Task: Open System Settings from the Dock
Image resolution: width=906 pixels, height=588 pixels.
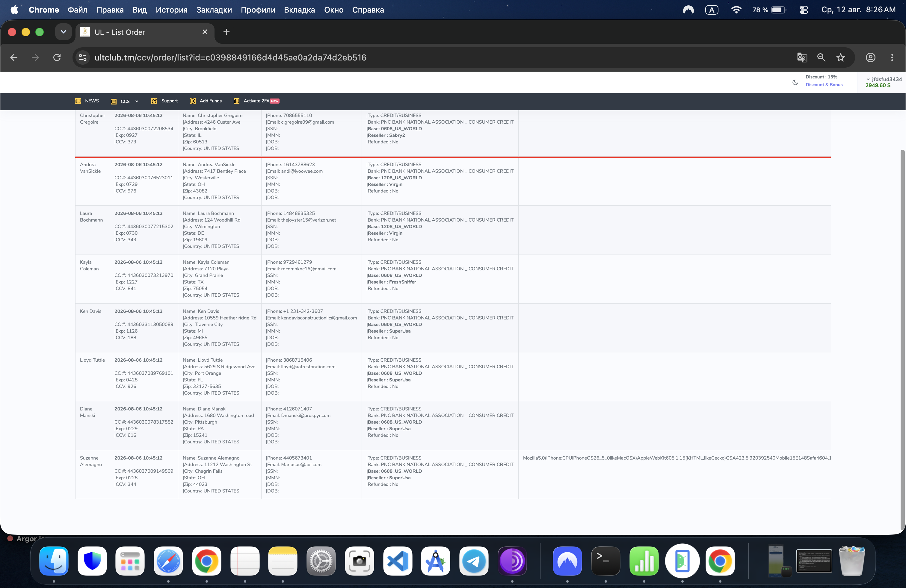Action: (x=321, y=561)
